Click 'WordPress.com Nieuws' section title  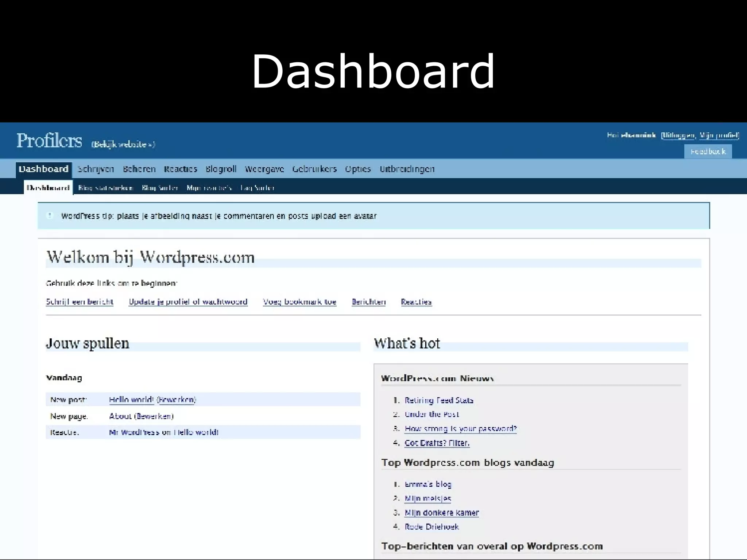pyautogui.click(x=438, y=378)
